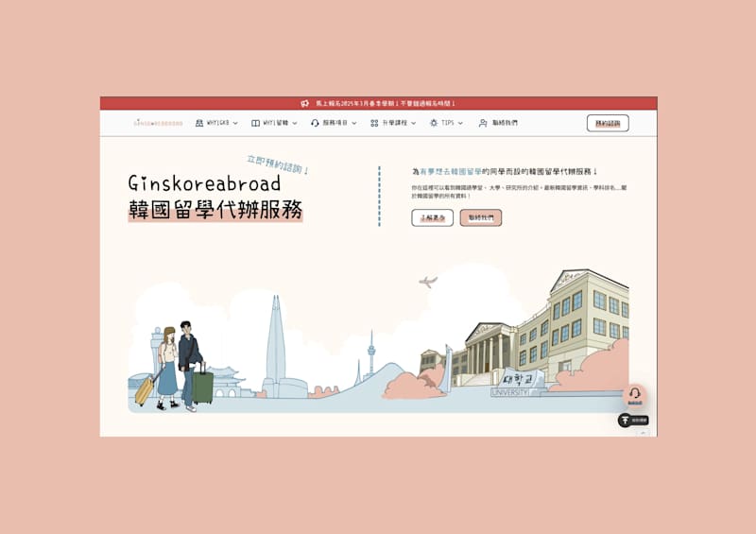Screen dimensions: 756x534
Task: Click the Ginskoreabroad logo in the header
Action: tap(158, 123)
